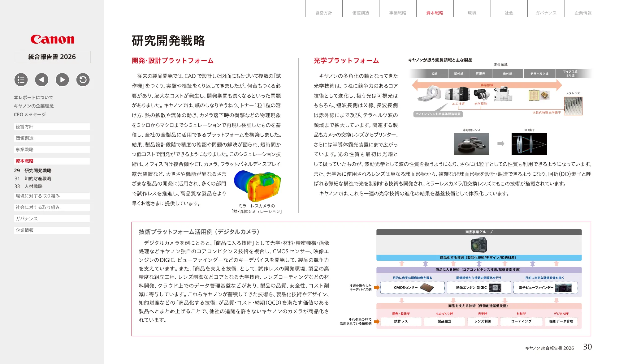This screenshot has width=619, height=364.
Task: Open the 企業情報 top tab
Action: (583, 13)
